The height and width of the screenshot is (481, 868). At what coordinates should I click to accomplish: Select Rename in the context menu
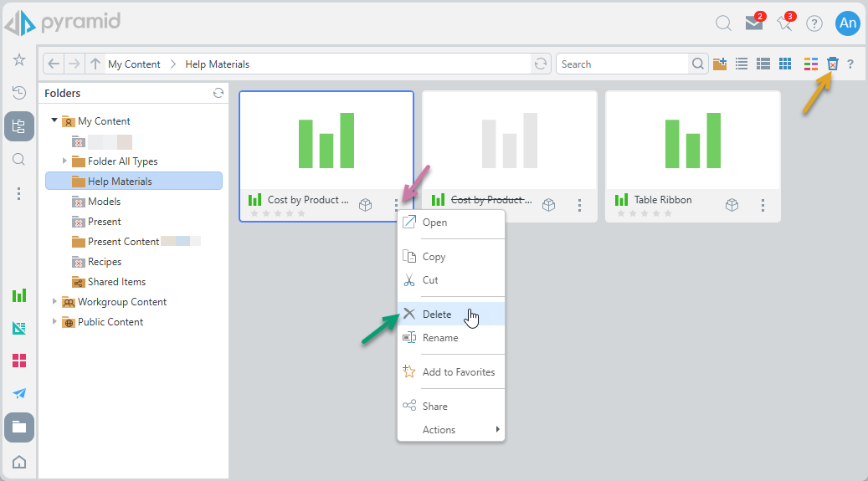coord(440,338)
